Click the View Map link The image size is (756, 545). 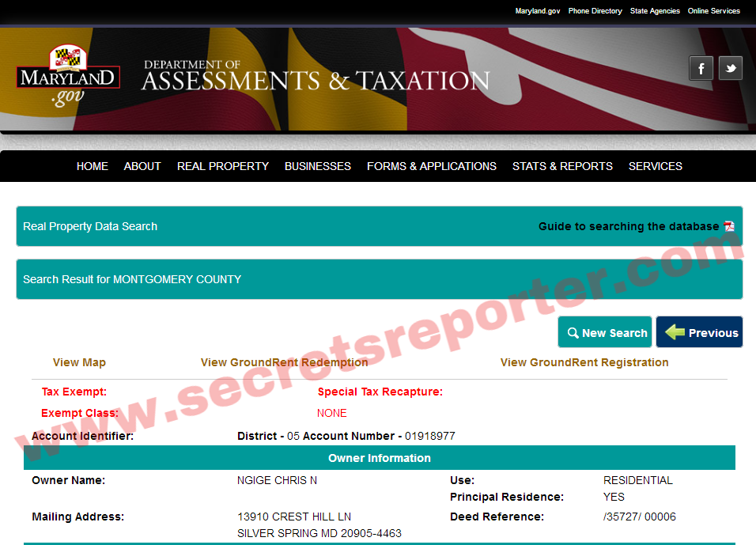(79, 362)
